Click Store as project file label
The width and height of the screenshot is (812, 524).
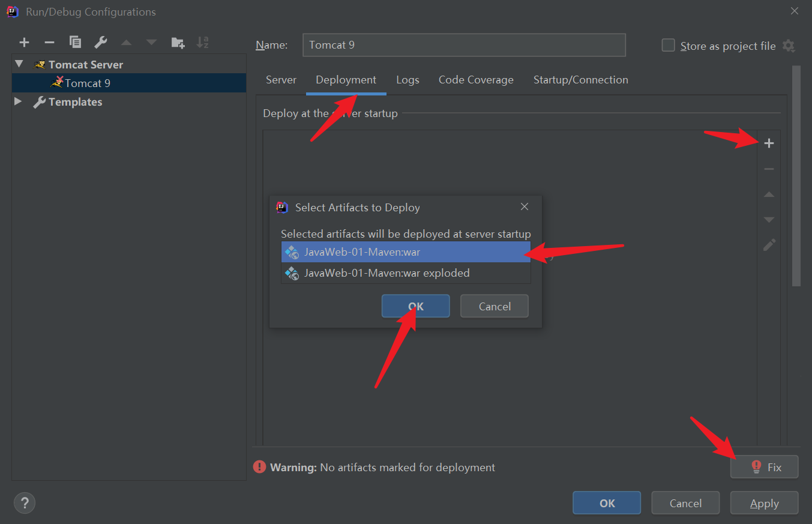tap(728, 46)
